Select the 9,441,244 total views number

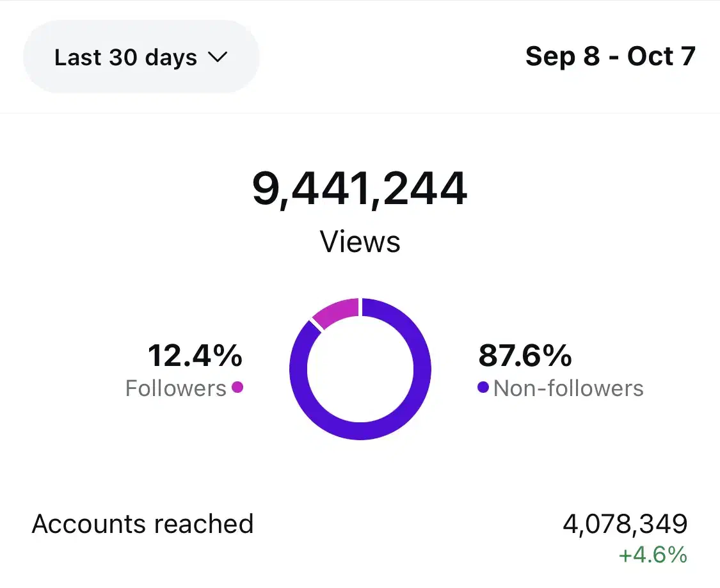pyautogui.click(x=360, y=189)
